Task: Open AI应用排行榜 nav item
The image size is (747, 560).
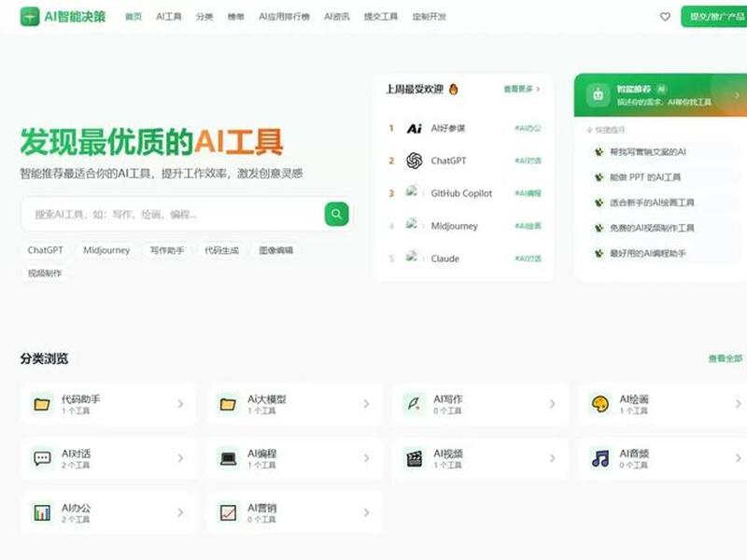Action: pyautogui.click(x=284, y=17)
